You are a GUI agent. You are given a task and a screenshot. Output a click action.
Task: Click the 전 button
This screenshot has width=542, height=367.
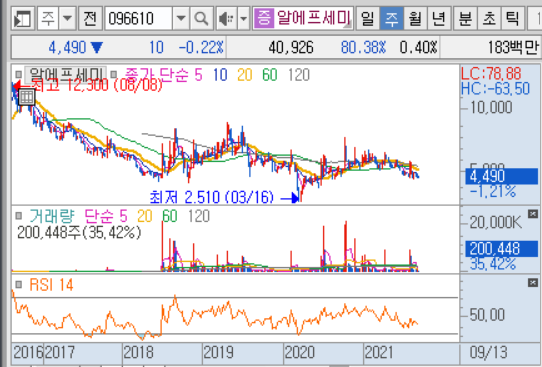click(90, 18)
